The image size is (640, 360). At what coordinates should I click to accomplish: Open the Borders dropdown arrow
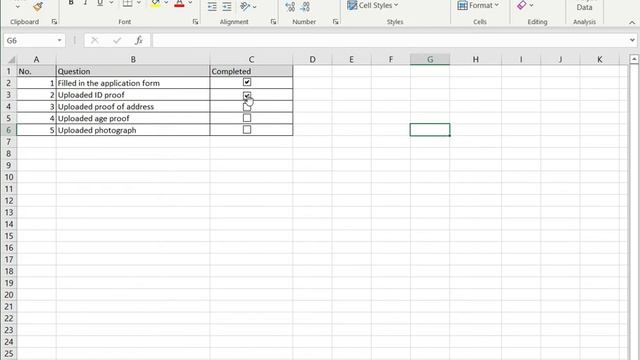click(139, 3)
